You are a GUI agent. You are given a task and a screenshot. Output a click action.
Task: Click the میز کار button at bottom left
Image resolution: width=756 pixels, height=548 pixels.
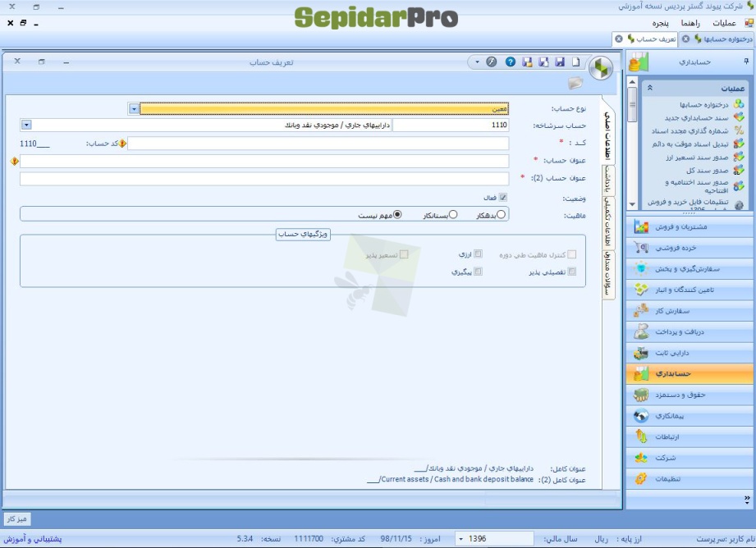pos(17,518)
